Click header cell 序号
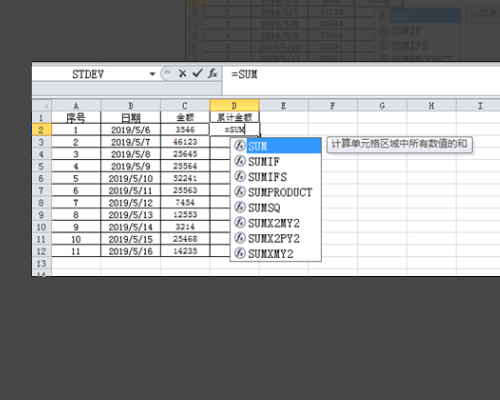This screenshot has height=400, width=500. coord(76,117)
